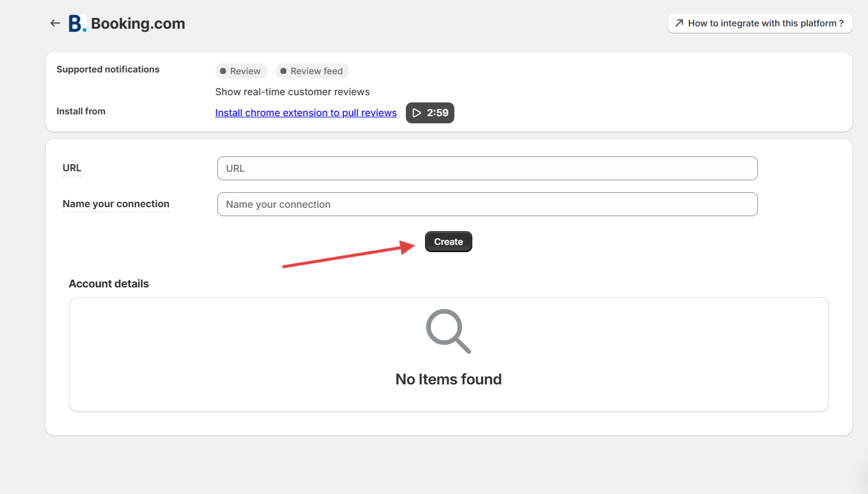The image size is (868, 494).
Task: Open 'How to integrate with this platform ?'
Action: pyautogui.click(x=760, y=23)
